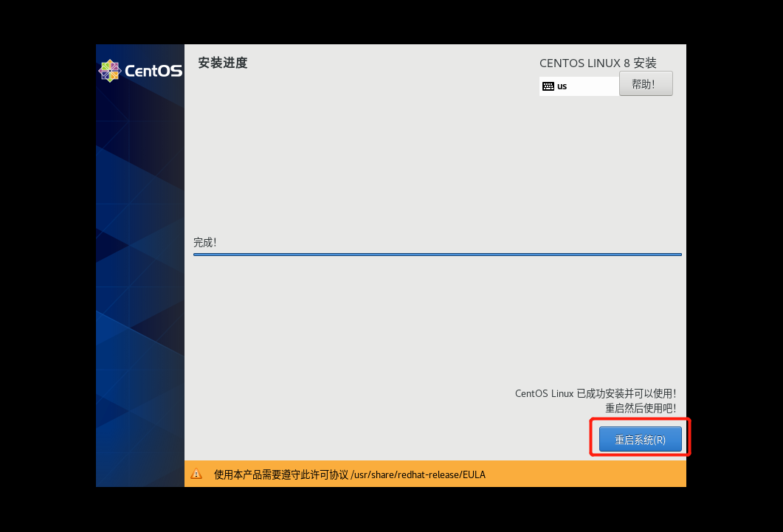Click the CentOS logo in sidebar
The image size is (783, 532).
(140, 71)
